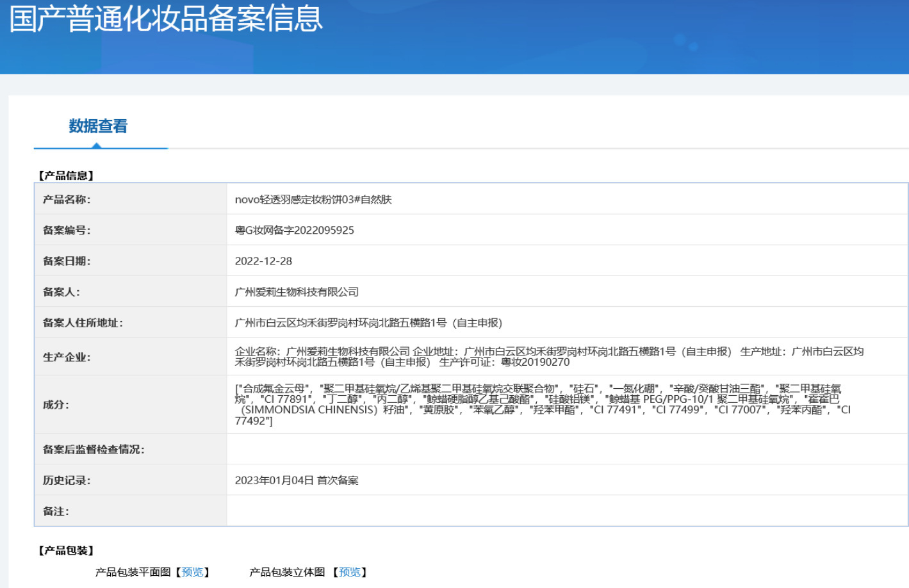
Task: Click the 备案人 row label
Action: (61, 291)
